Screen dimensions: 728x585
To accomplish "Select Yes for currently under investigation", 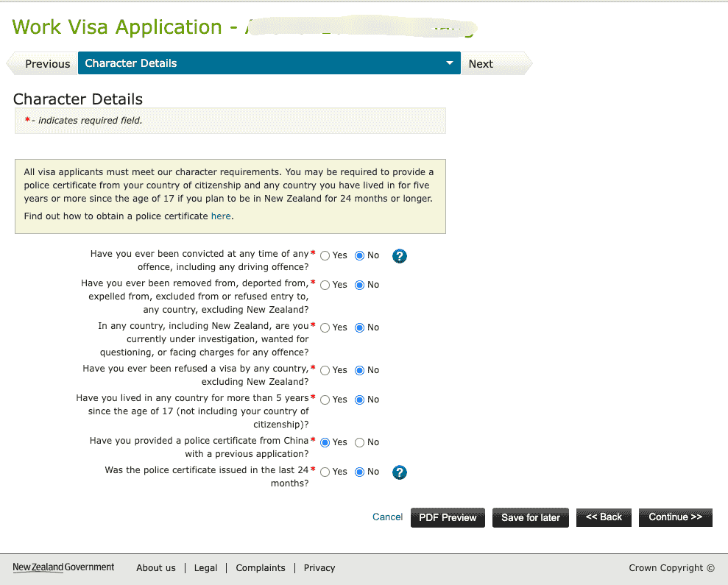I will [x=325, y=328].
